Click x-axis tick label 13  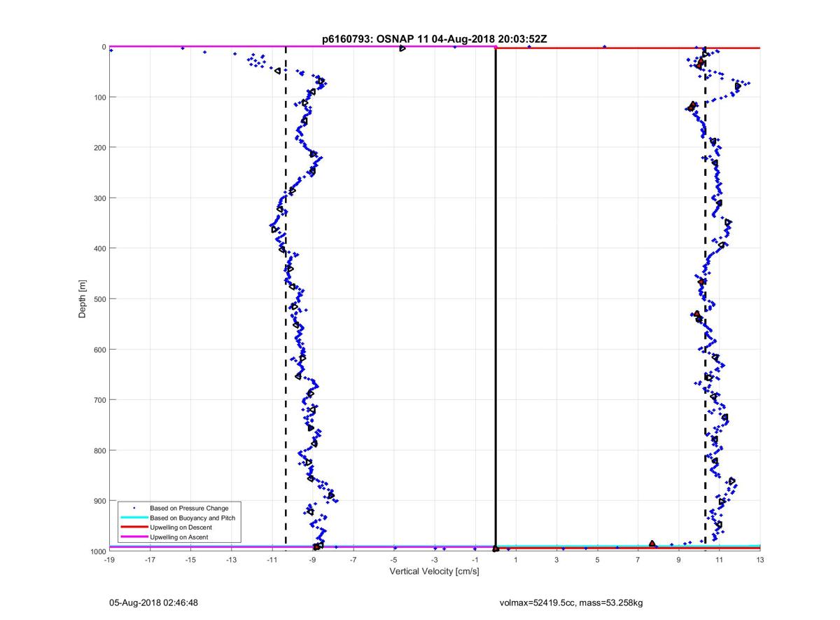click(x=760, y=560)
